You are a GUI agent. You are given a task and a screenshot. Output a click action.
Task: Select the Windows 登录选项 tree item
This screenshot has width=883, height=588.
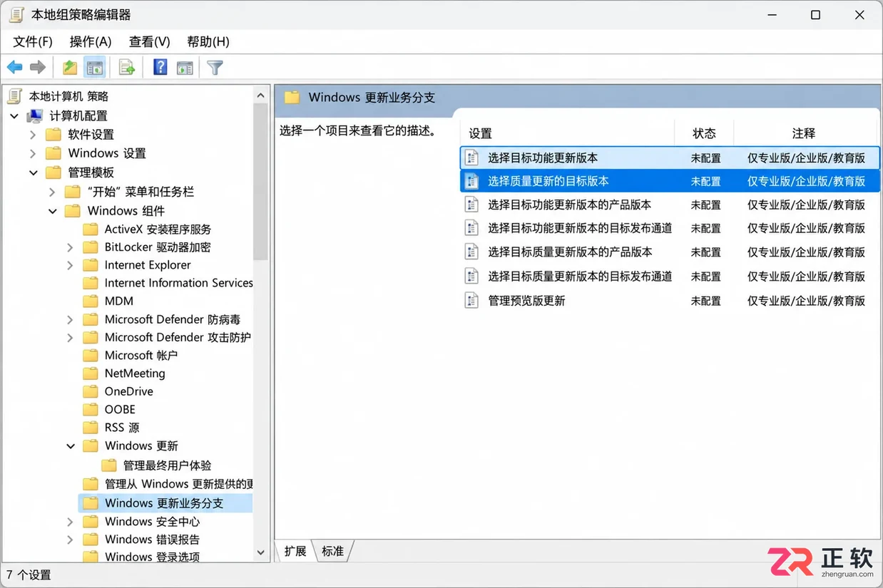click(152, 557)
